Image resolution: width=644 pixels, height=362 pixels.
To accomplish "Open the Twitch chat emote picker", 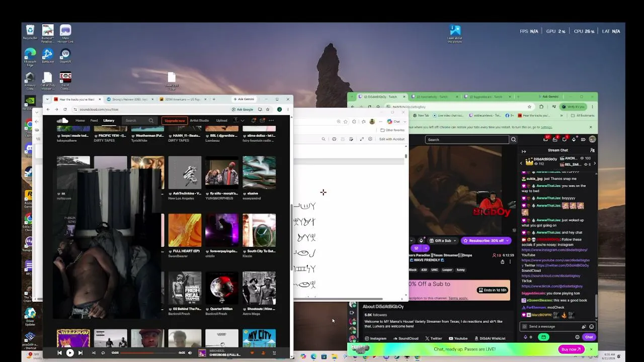I will (591, 326).
